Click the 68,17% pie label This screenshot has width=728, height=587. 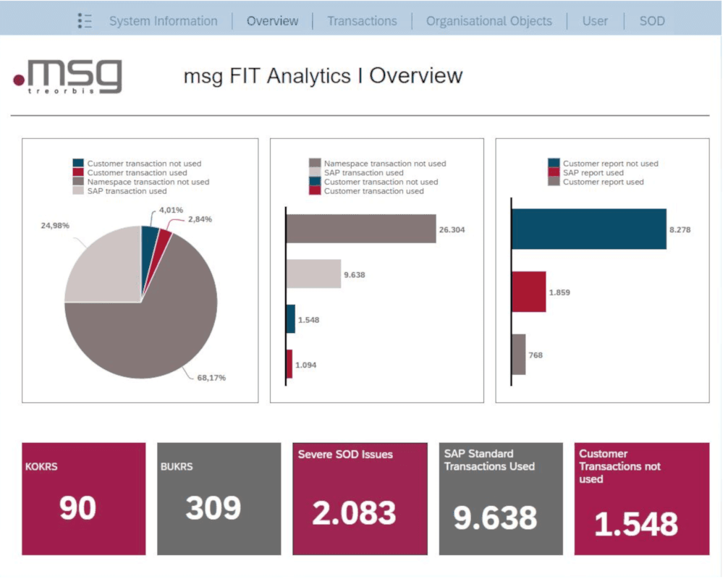212,378
